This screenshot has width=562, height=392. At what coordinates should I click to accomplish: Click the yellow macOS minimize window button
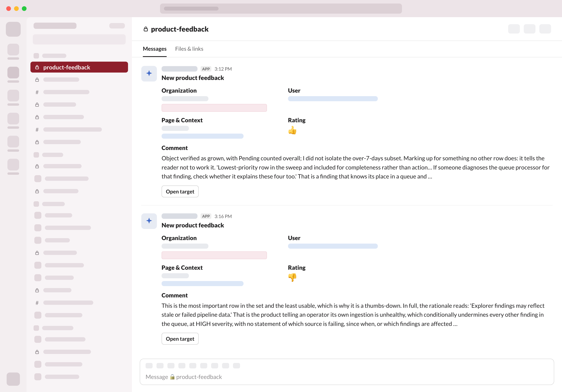pos(16,9)
